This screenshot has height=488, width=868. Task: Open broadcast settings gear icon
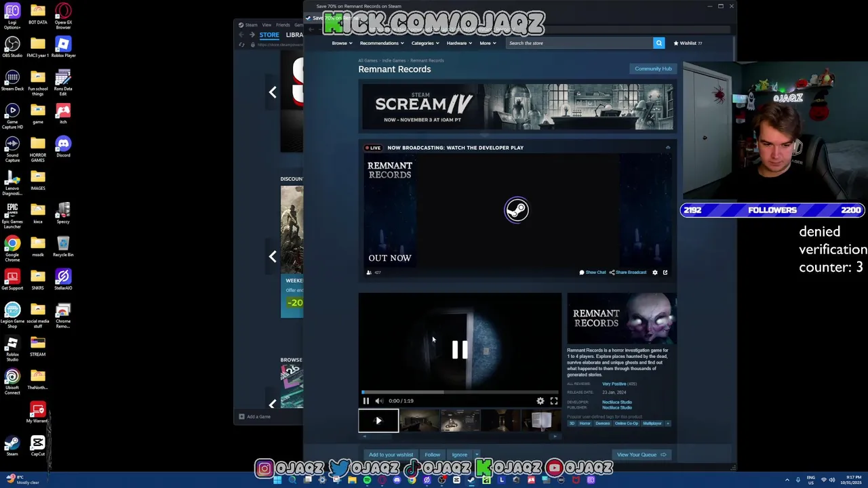[x=654, y=272]
